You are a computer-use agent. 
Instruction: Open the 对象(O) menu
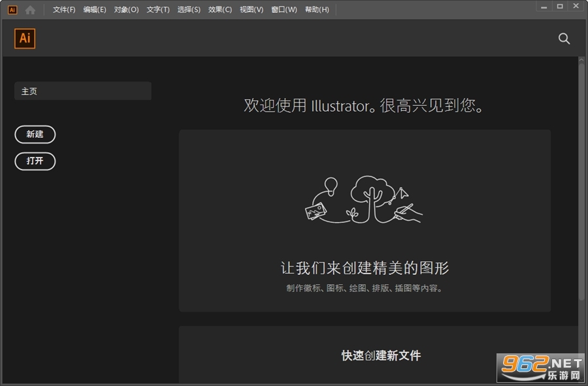click(126, 10)
